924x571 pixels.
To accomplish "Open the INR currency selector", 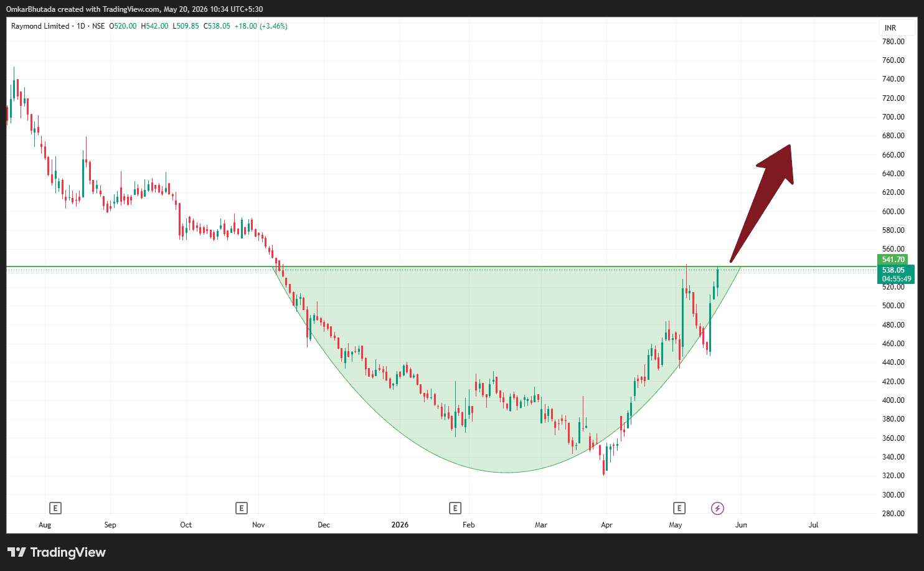I will [890, 27].
